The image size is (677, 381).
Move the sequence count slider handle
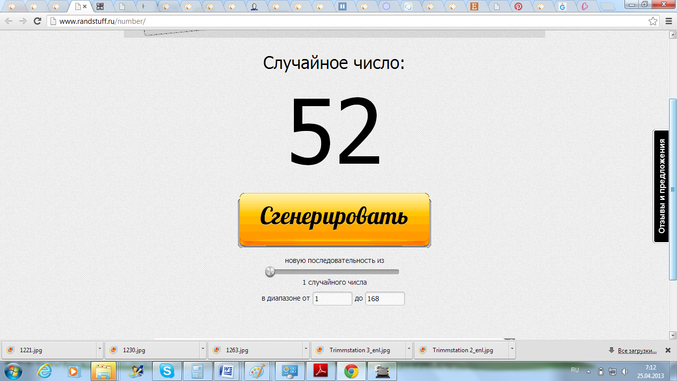270,272
